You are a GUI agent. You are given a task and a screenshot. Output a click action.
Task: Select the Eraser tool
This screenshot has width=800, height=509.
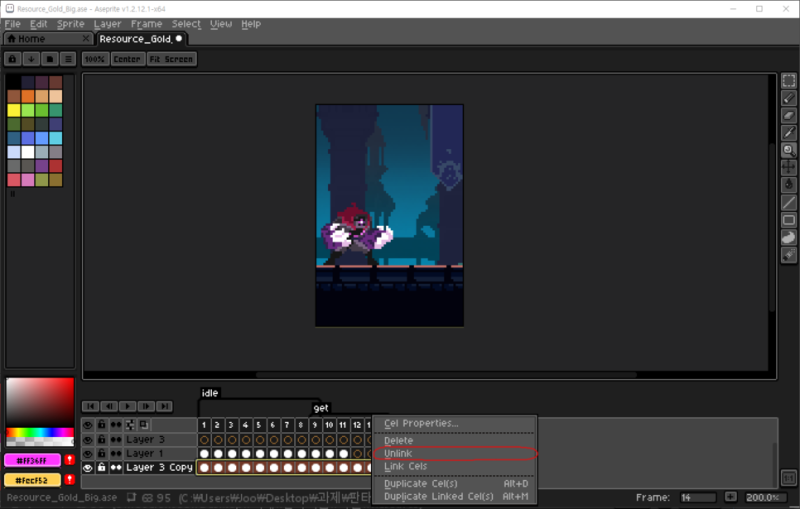(789, 115)
